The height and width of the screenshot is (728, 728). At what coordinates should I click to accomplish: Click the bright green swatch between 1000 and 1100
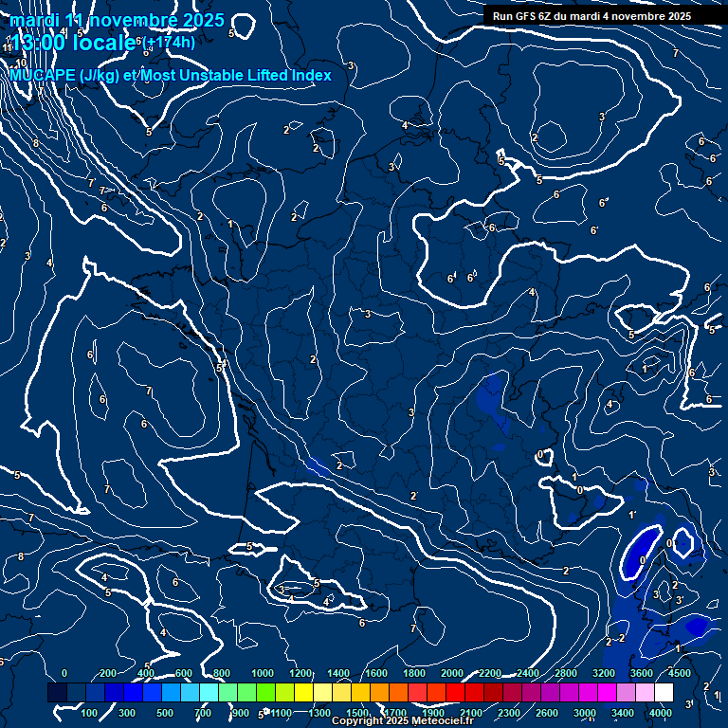click(266, 692)
